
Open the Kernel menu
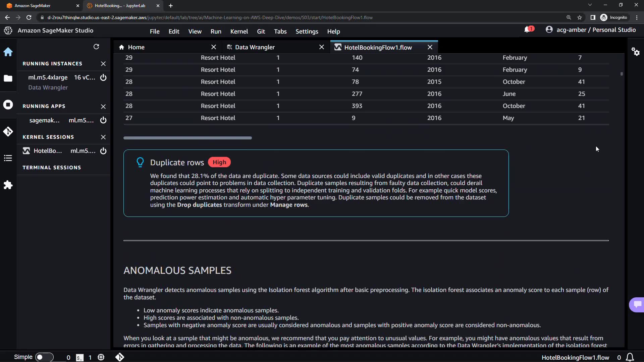pyautogui.click(x=239, y=32)
